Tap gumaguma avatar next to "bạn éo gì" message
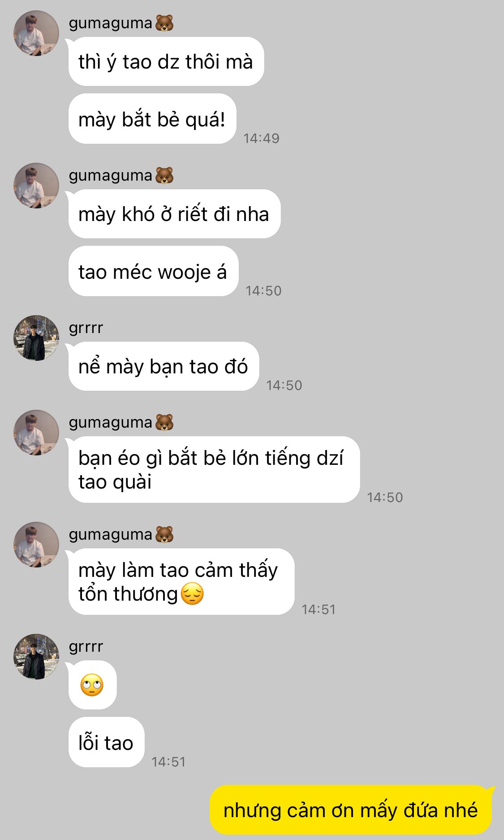This screenshot has height=840, width=504. tap(36, 433)
